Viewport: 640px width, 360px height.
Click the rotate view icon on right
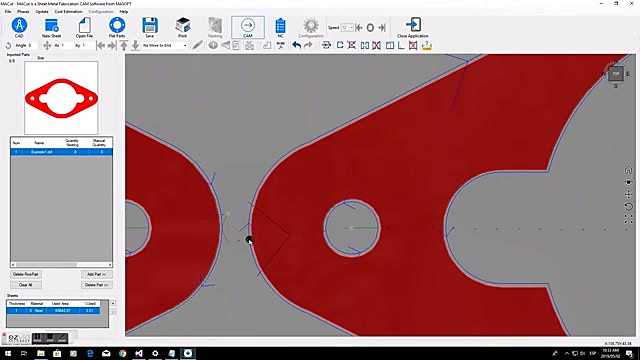pos(629,207)
